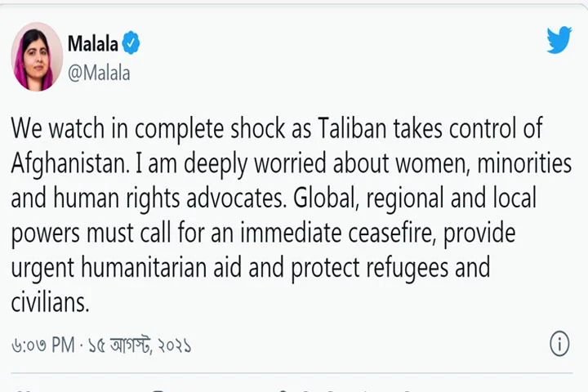
Task: Open Malala's profile picture
Action: point(37,56)
